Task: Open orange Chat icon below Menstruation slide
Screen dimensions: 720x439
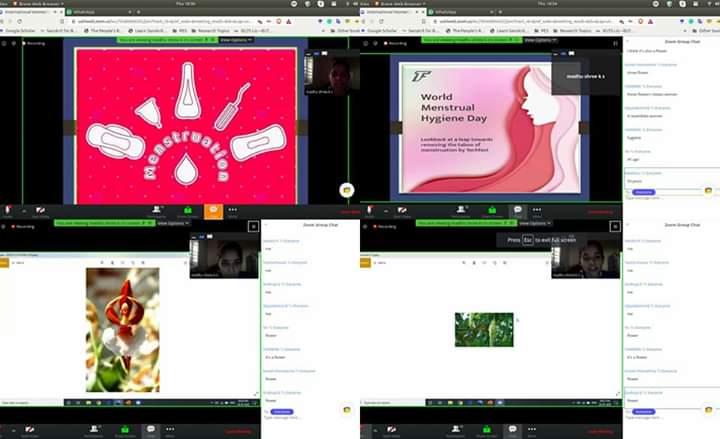Action: point(213,211)
